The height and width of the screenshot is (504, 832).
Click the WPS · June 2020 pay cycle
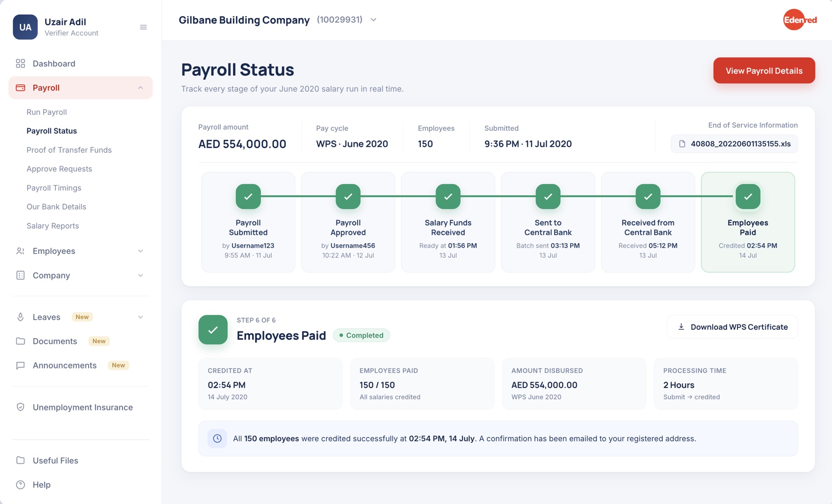click(352, 144)
